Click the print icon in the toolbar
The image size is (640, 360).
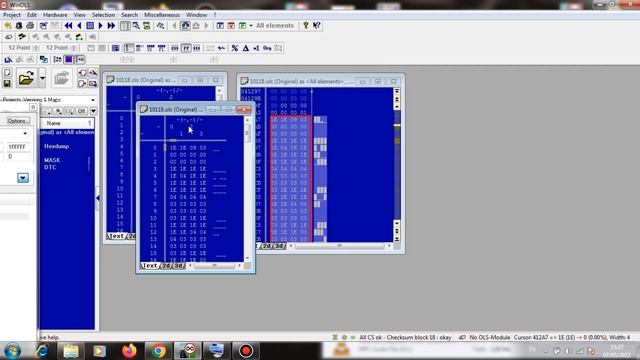[30, 25]
